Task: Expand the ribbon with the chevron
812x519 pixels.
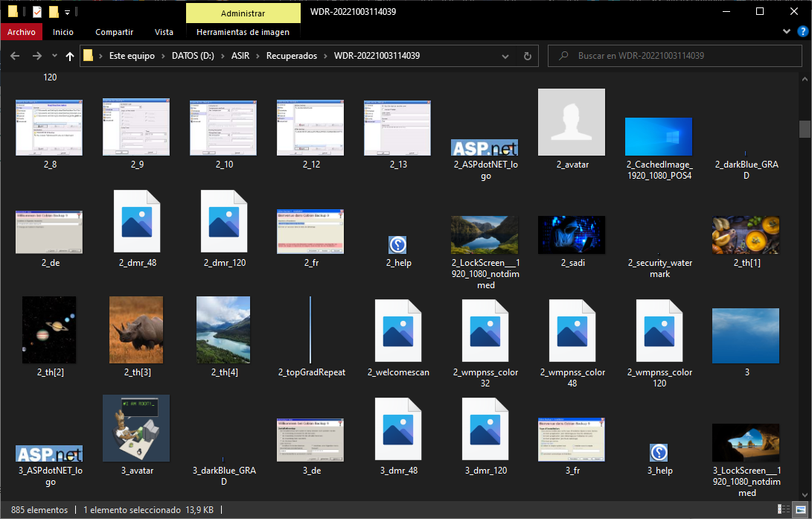Action: (x=787, y=32)
